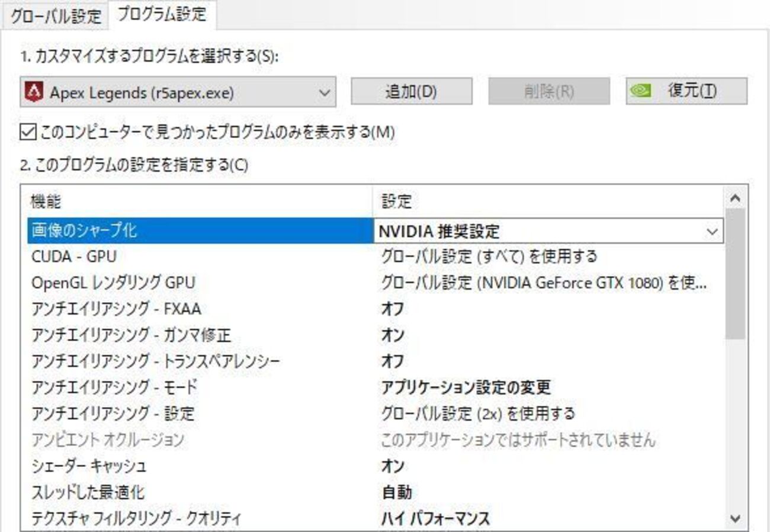770x532 pixels.
Task: Click the ハイ パフォーマンス setting value
Action: point(435,519)
